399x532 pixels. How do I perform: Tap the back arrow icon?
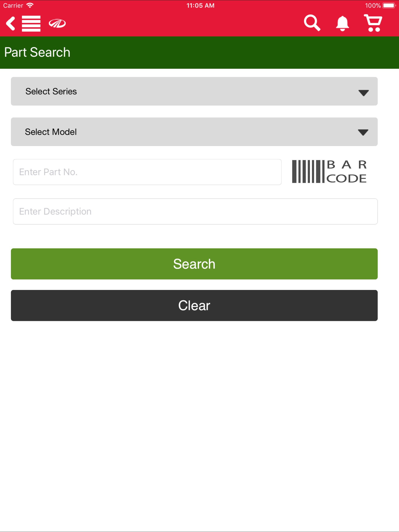(11, 23)
